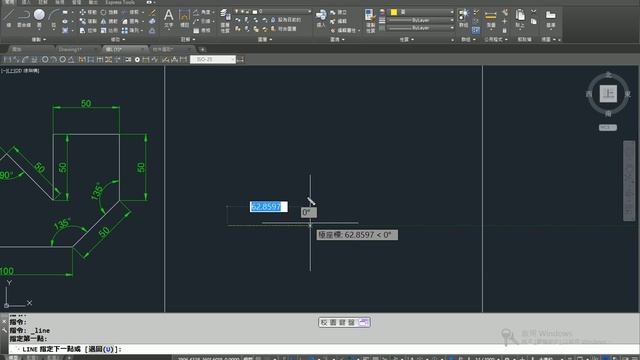Click the LINE command line input
The height and width of the screenshot is (360, 640).
[x=324, y=349]
